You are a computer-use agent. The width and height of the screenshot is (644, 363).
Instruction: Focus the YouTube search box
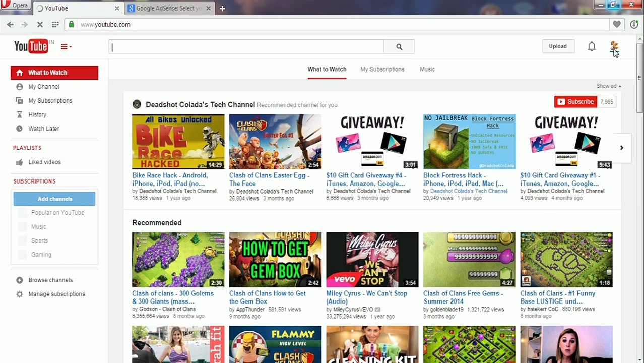[246, 47]
